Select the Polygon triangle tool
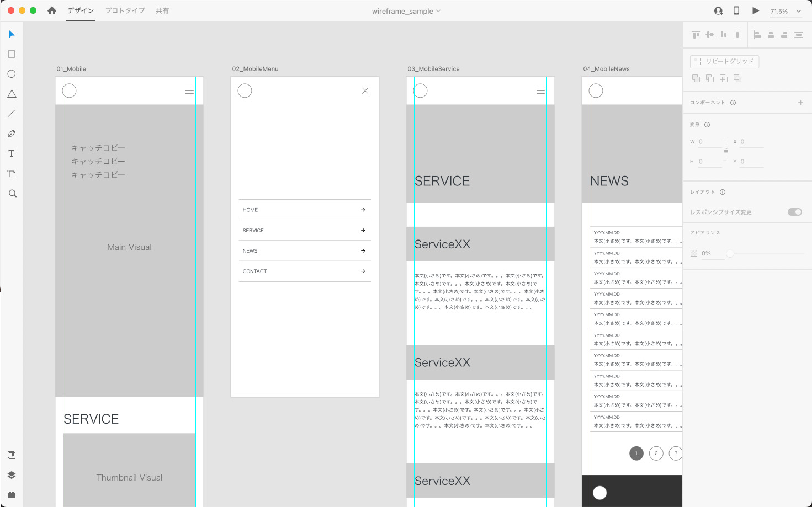 pyautogui.click(x=12, y=94)
